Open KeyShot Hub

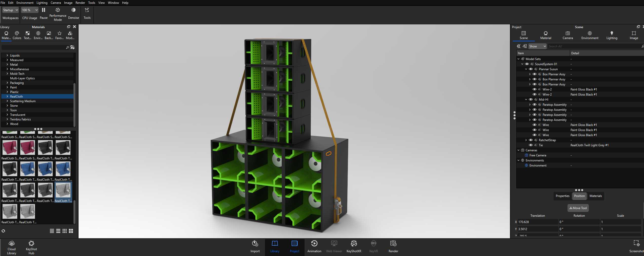click(31, 247)
